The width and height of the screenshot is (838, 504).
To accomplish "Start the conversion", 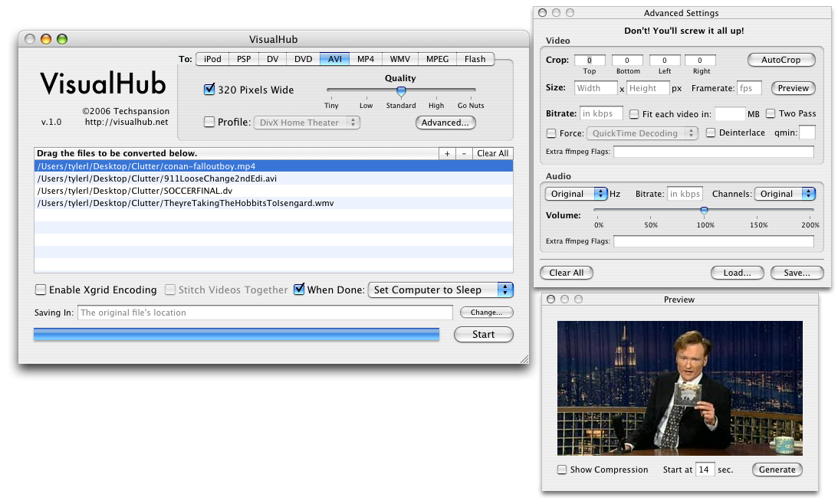I will pyautogui.click(x=483, y=334).
